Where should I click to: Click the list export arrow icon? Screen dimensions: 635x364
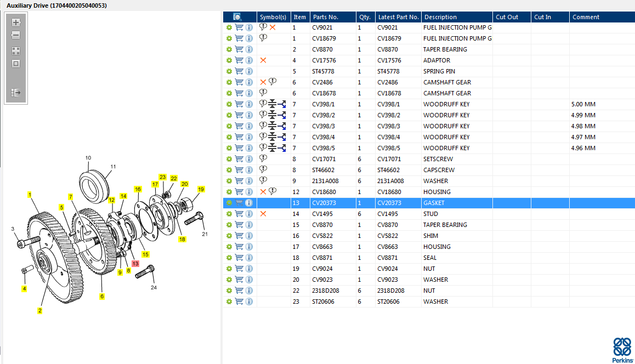point(16,93)
